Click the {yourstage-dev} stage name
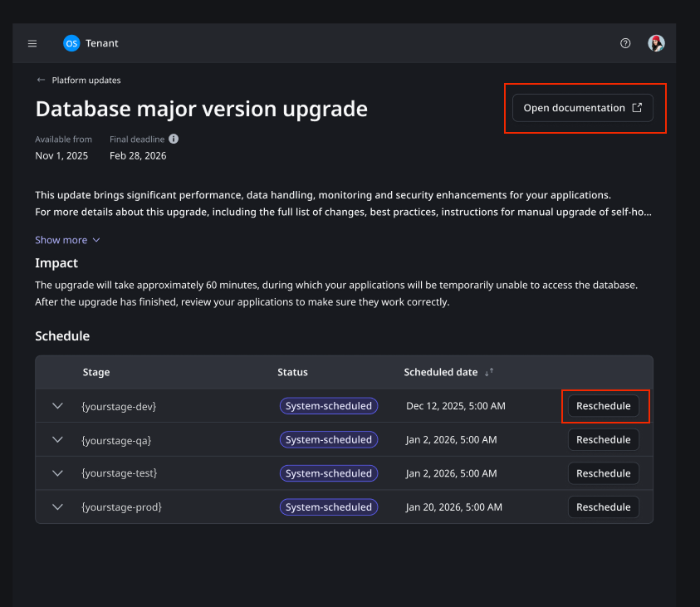700x607 pixels. pos(119,406)
